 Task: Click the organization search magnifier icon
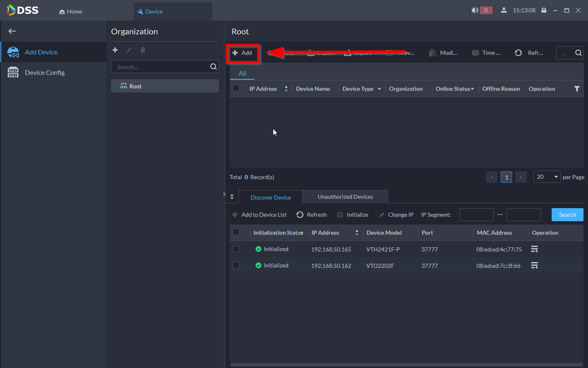tap(213, 67)
